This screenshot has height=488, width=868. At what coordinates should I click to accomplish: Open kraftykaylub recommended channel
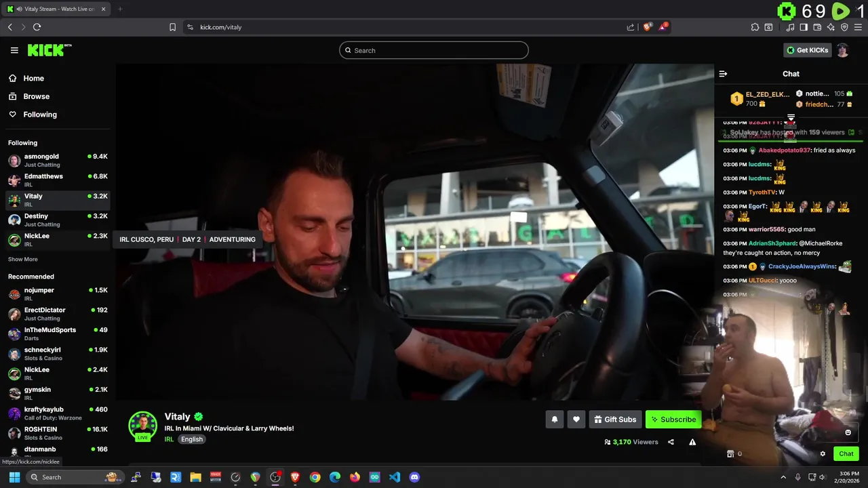(x=58, y=413)
